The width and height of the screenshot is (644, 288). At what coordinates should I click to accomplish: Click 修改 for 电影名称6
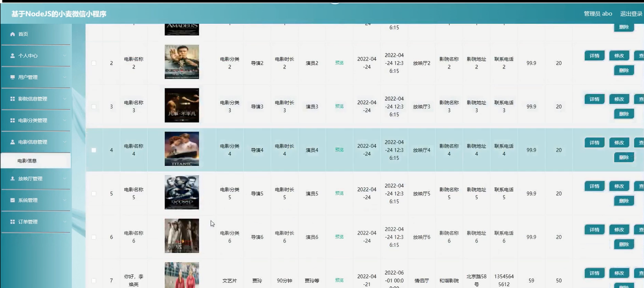tap(619, 230)
